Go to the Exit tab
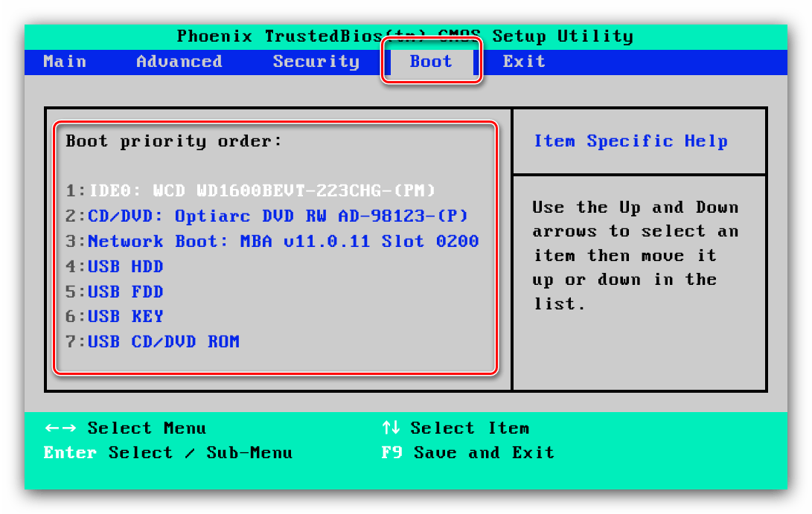Screen dimensions: 812x514 click(x=524, y=62)
